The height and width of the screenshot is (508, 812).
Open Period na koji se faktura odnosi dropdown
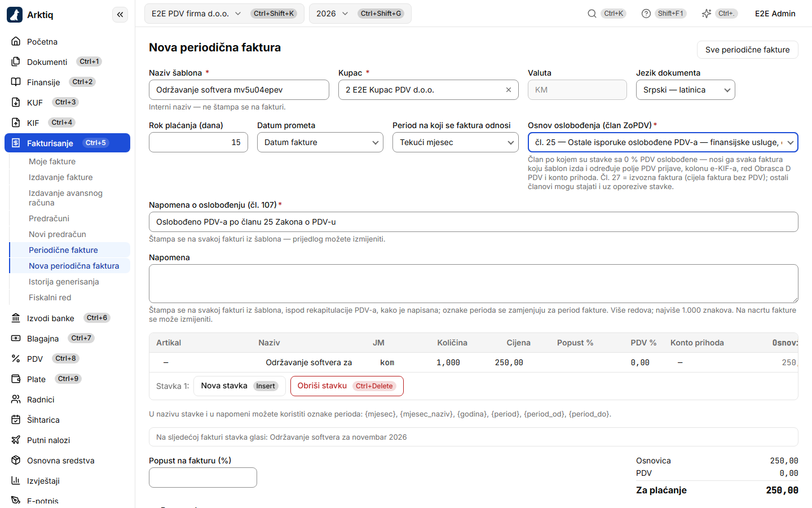click(456, 142)
